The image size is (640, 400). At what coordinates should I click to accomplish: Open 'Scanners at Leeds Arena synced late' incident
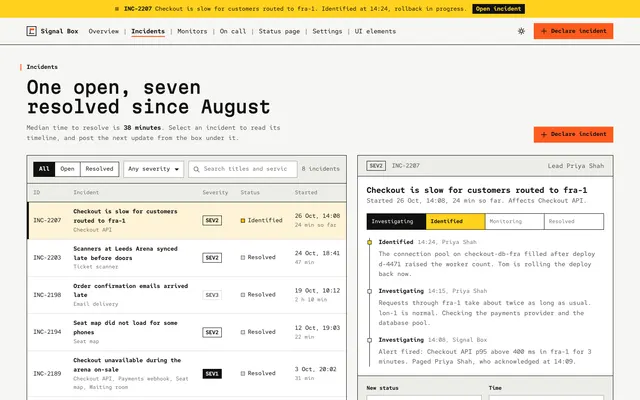click(x=125, y=253)
